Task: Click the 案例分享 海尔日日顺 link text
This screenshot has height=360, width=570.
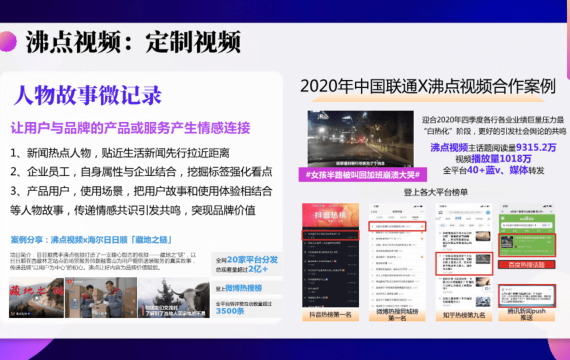Action: point(91,240)
